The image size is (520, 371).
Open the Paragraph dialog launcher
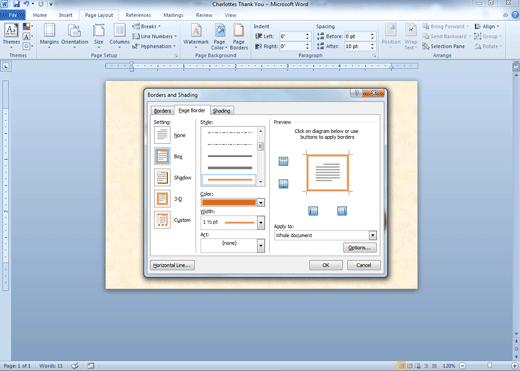tap(374, 56)
